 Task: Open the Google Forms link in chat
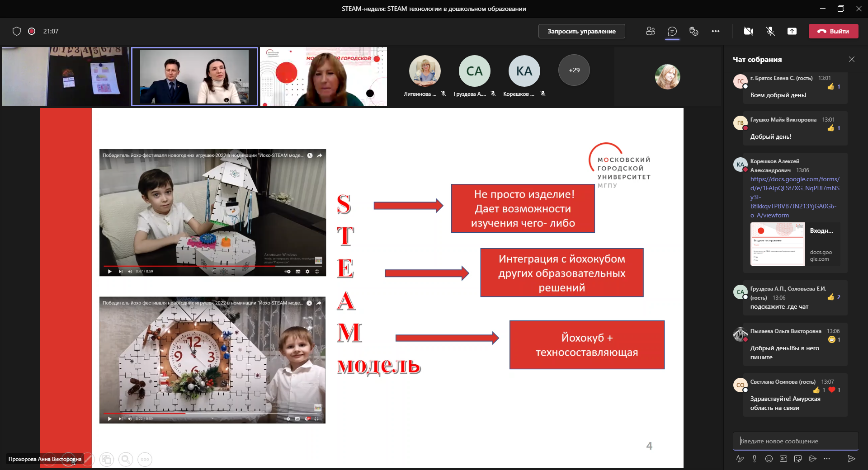tap(794, 197)
